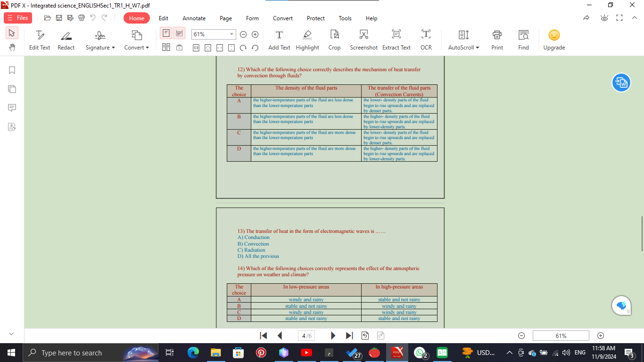Select the arrow Select tool
The width and height of the screenshot is (644, 362).
tap(12, 33)
